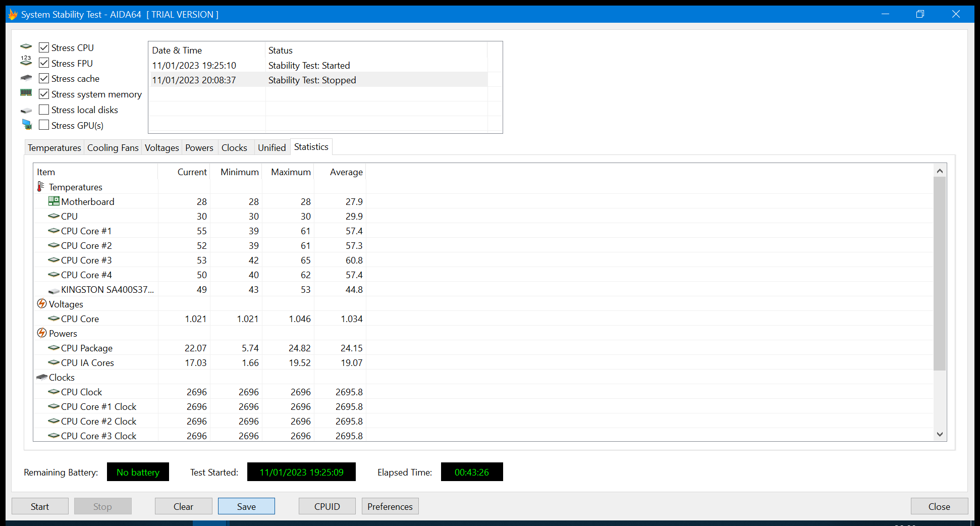Click the Stress cache chip icon
Screen dimensions: 980x526
click(26, 78)
